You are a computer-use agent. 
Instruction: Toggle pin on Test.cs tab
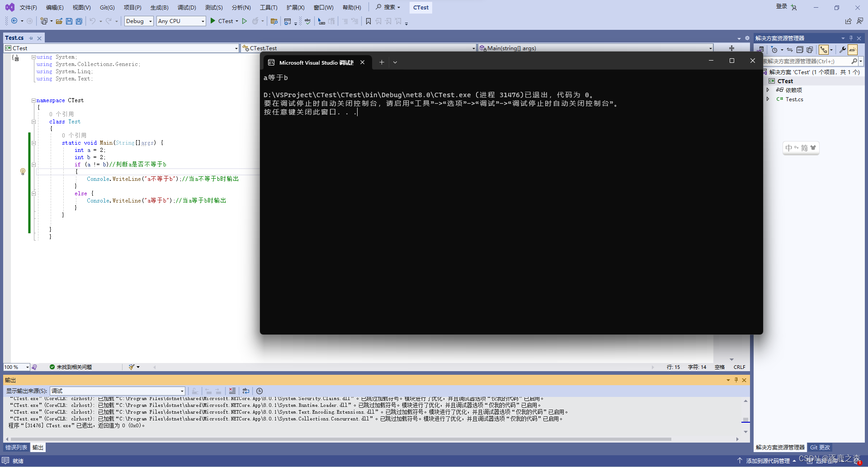(x=31, y=38)
